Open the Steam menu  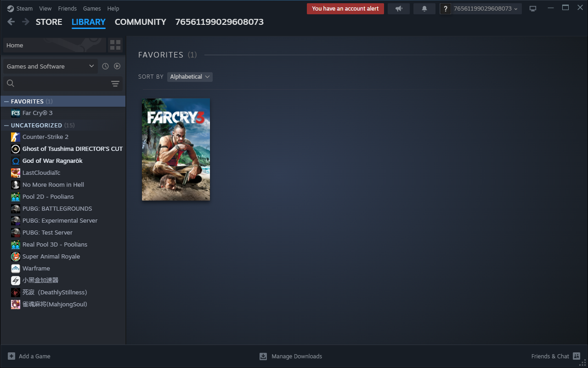click(x=24, y=8)
